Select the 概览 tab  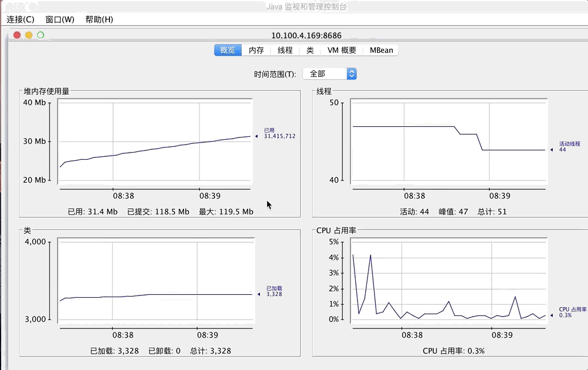228,50
